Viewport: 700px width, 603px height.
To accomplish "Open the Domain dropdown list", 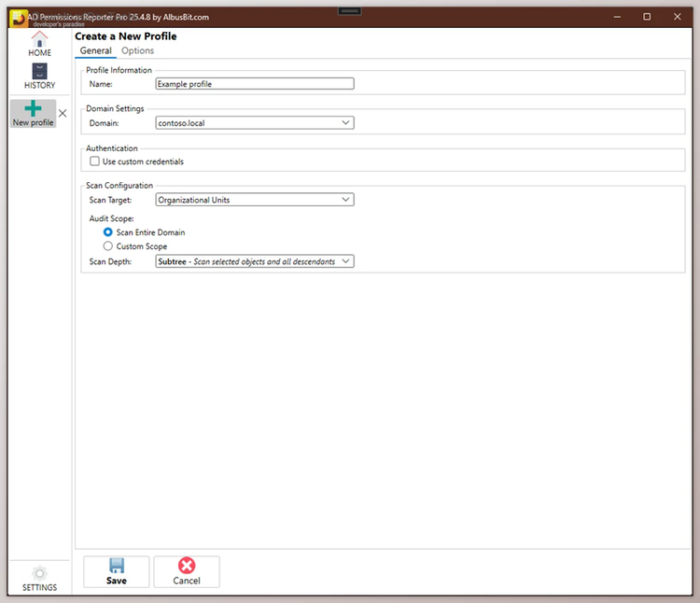I will (x=255, y=122).
